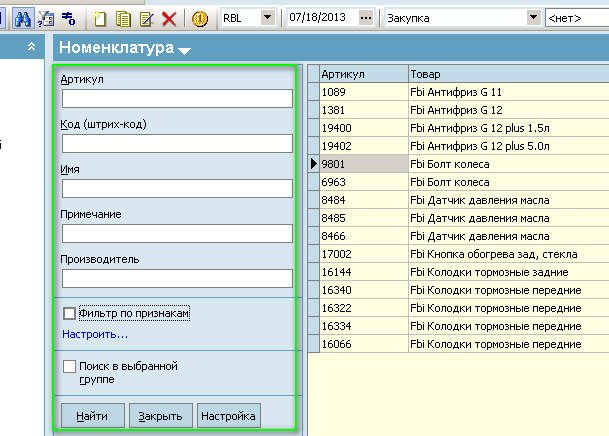Expand the Закупка dropdown
609x436 pixels.
tap(533, 17)
